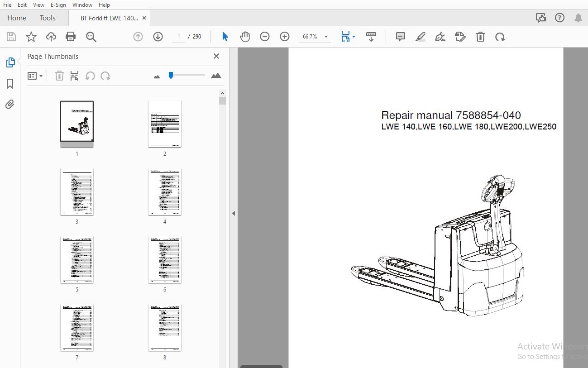Image resolution: width=588 pixels, height=368 pixels.
Task: Rotate the page with the rotate icon
Action: (x=500, y=37)
